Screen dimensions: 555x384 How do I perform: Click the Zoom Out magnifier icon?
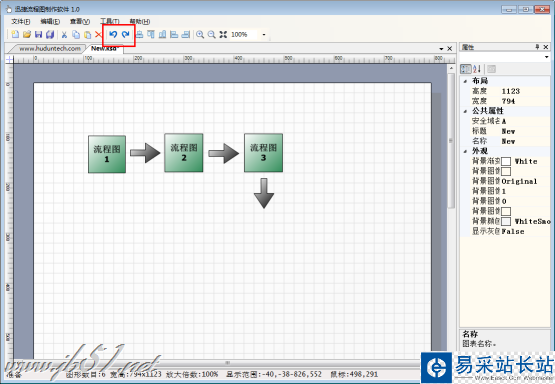pos(211,34)
